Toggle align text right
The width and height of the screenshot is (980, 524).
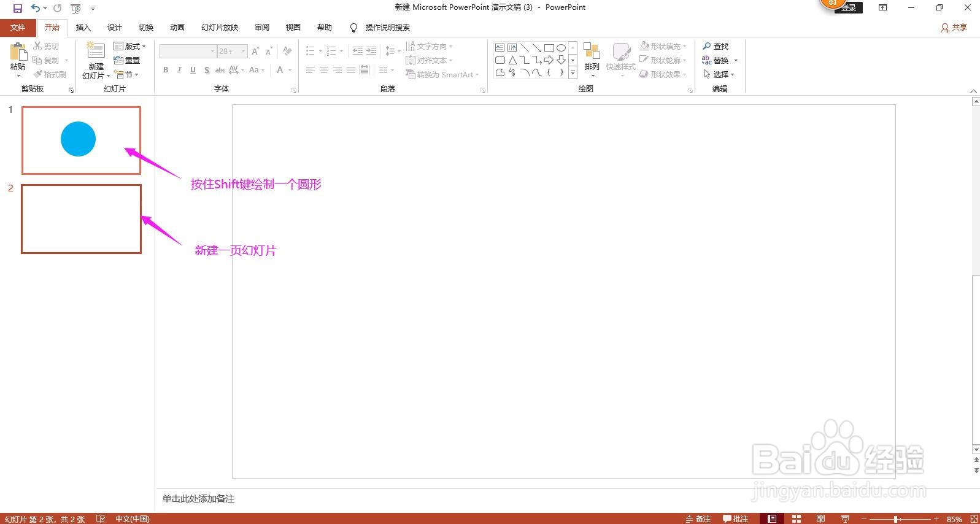[x=338, y=70]
